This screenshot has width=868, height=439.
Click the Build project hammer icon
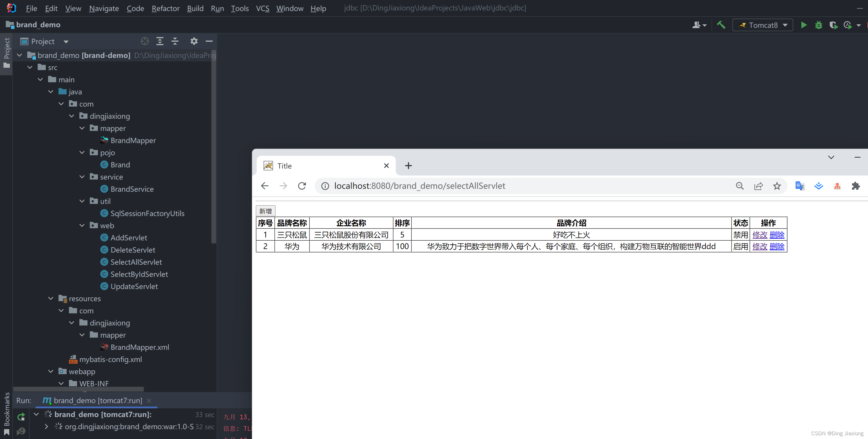coord(721,25)
